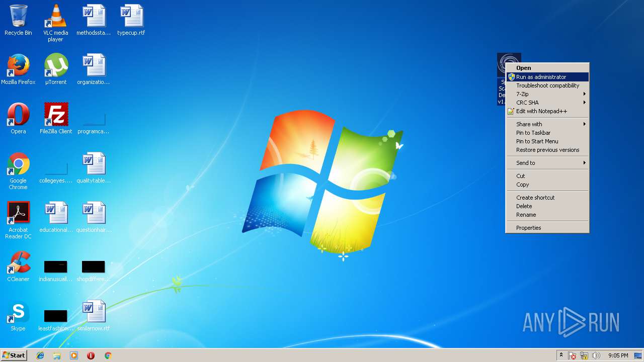Select the VLC media player shortcut
Screen dimensions: 644x362
[55, 23]
